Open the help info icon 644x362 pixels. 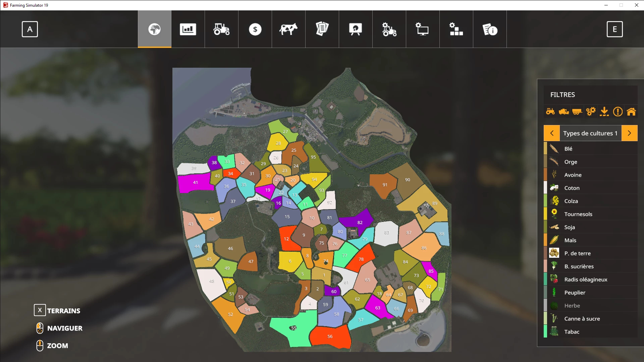click(x=490, y=29)
